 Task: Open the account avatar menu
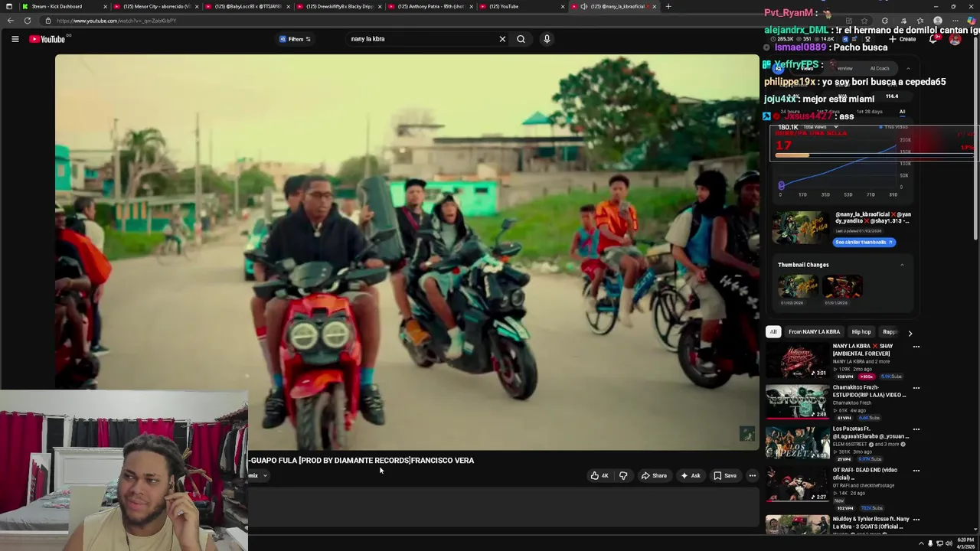(x=955, y=39)
